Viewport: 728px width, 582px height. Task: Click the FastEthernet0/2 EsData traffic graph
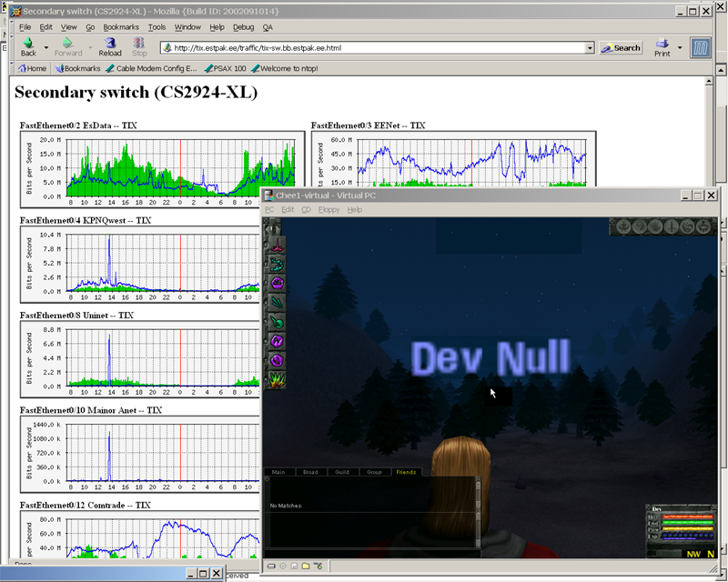(x=162, y=169)
